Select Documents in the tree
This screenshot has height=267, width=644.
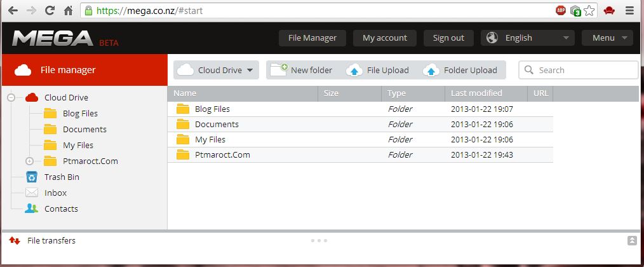coord(84,129)
